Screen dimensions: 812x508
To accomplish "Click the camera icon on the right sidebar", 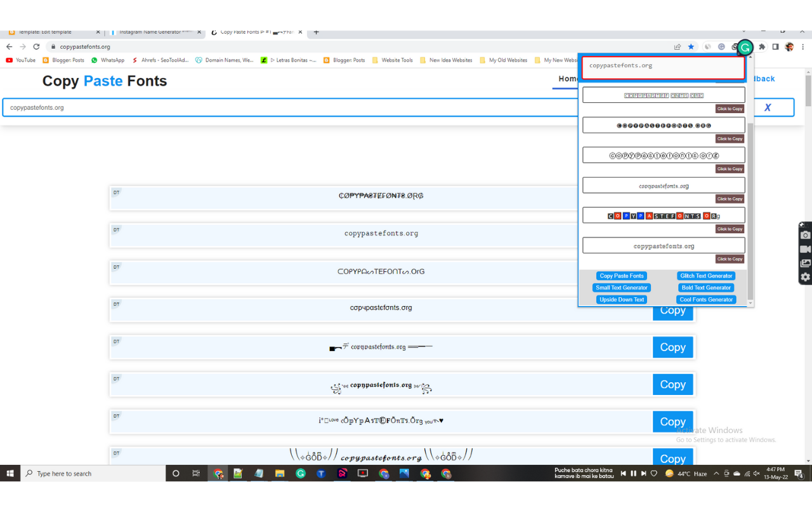I will pos(805,235).
